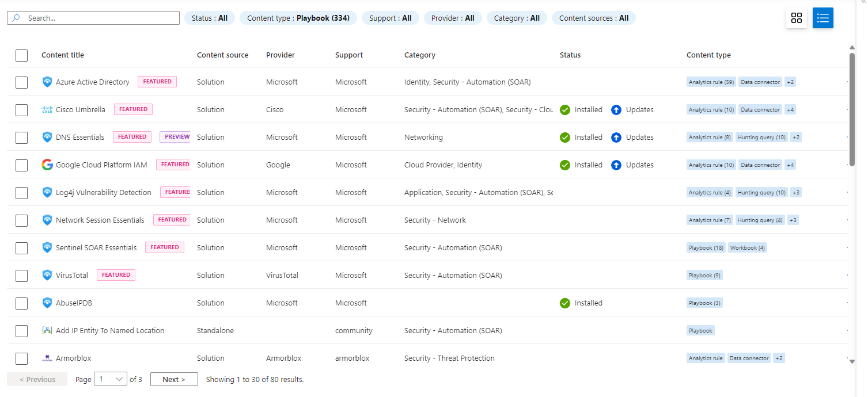Click the AbuseIPDB shield icon
This screenshot has width=868, height=397.
[x=47, y=303]
